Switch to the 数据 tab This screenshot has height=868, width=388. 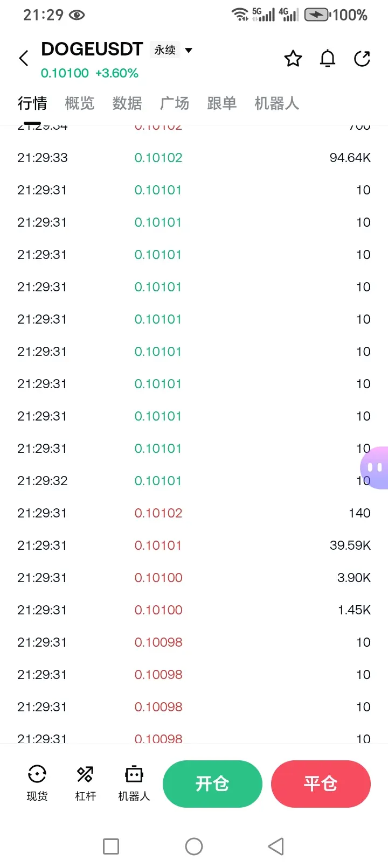pyautogui.click(x=127, y=103)
